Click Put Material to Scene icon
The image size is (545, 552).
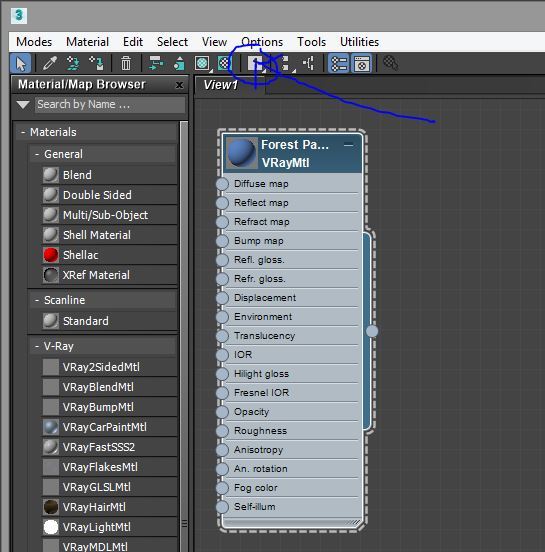[73, 64]
